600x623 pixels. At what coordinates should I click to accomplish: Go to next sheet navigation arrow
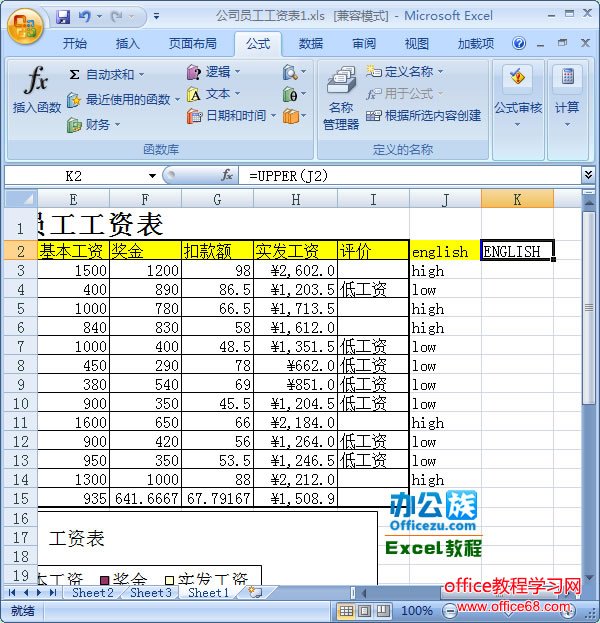[39, 592]
